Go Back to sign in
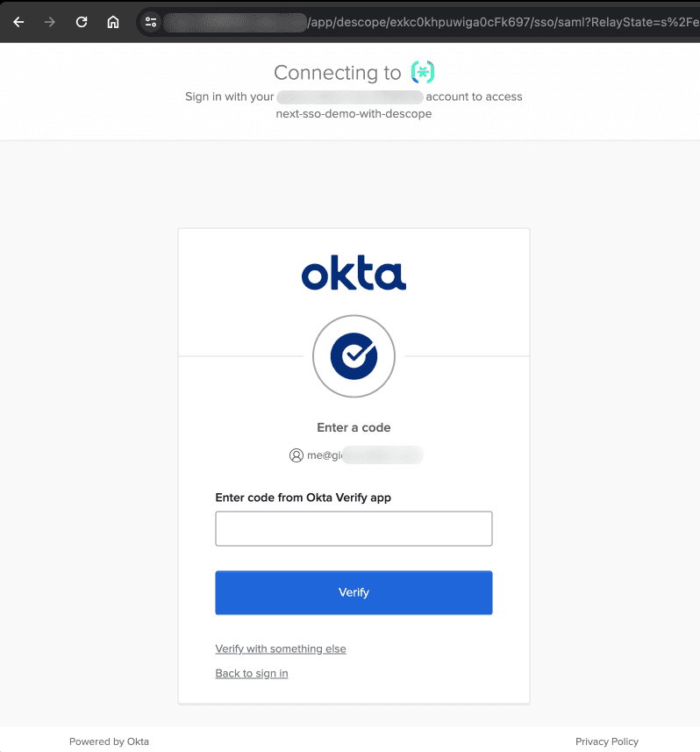Viewport: 700px width, 752px height. tap(252, 674)
